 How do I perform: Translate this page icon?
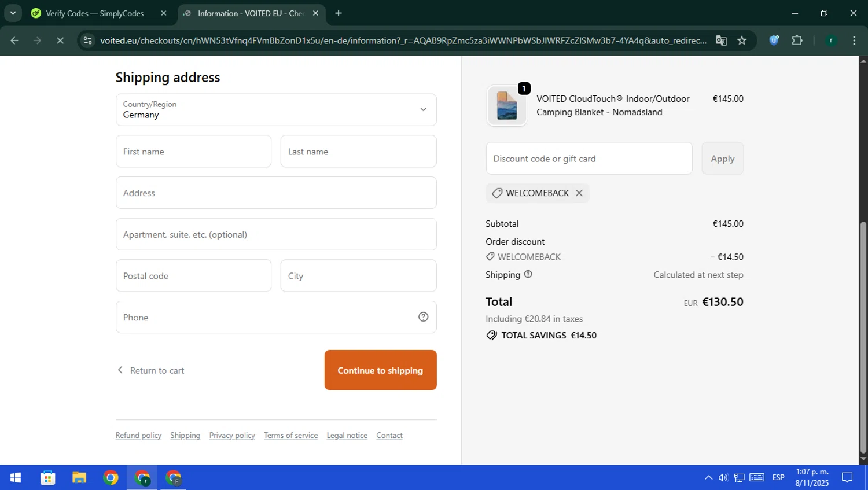(721, 40)
